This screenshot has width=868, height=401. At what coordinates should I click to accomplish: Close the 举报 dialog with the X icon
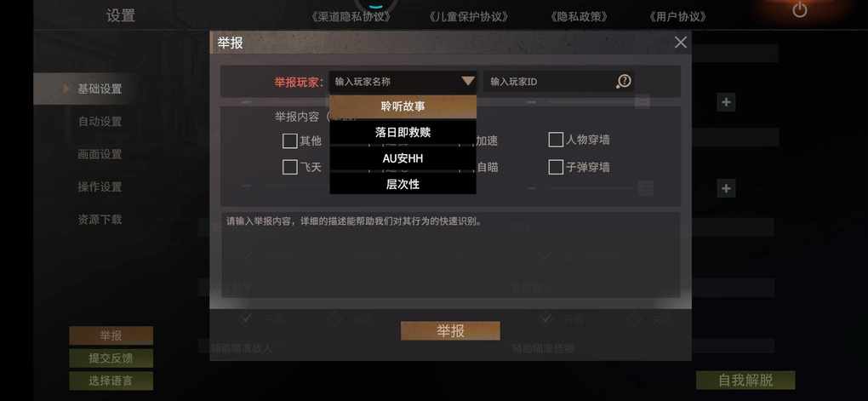tap(680, 42)
